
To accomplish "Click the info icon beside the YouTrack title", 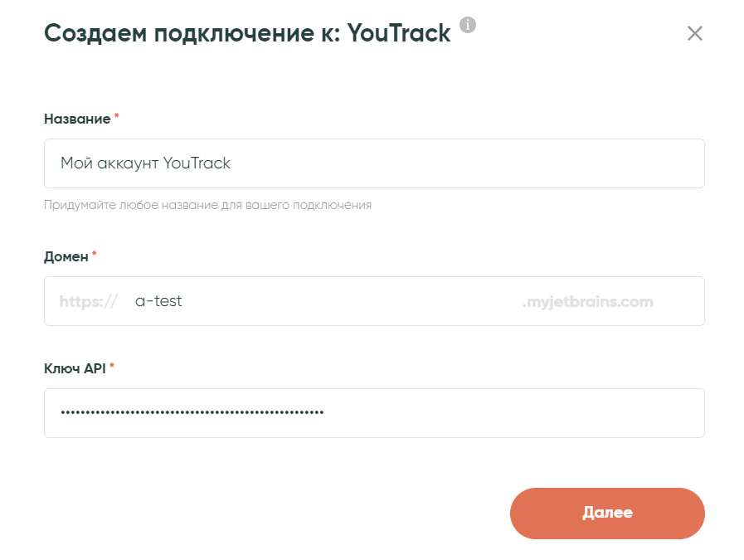I will click(x=468, y=25).
